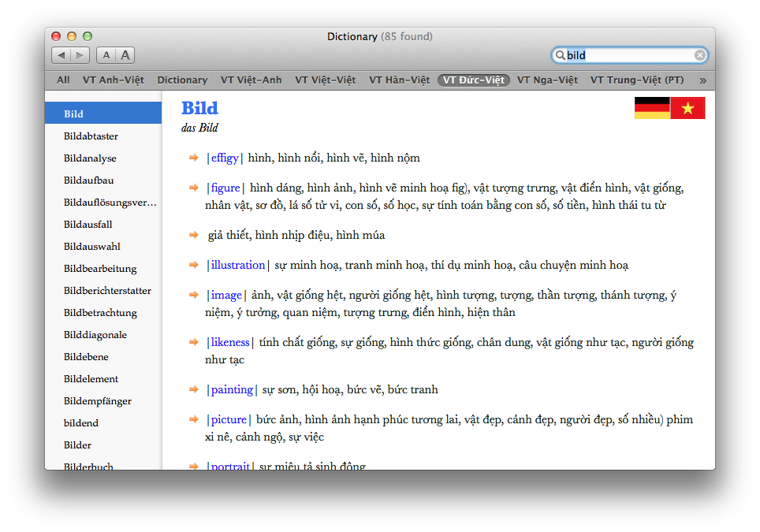This screenshot has width=760, height=532.
Task: Select Bildausfall in the word list
Action: pyautogui.click(x=103, y=224)
